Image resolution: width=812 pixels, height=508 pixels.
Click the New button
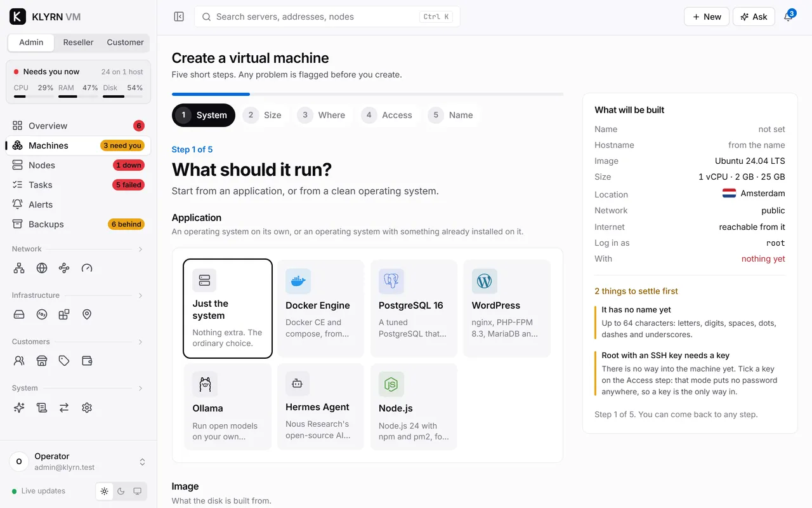click(x=706, y=17)
